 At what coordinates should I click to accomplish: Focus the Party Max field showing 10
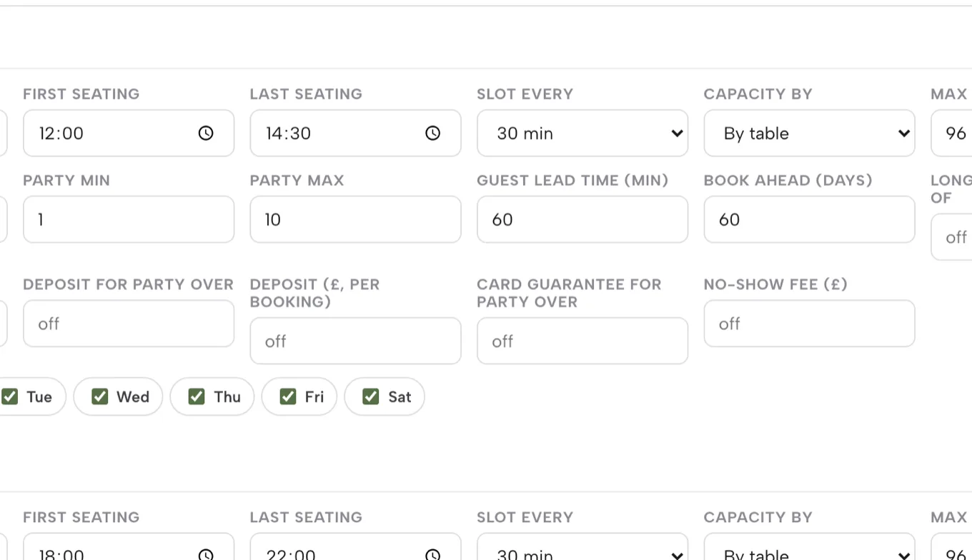point(355,219)
